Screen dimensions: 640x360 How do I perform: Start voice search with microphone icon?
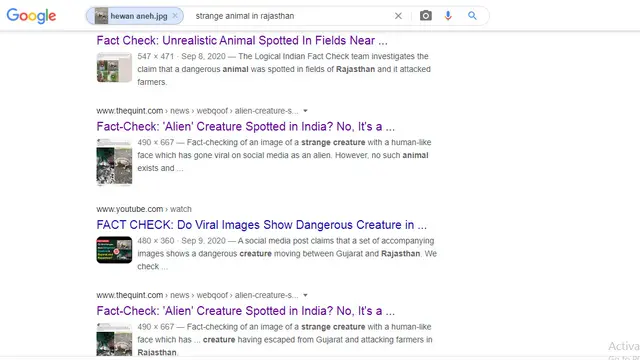pos(448,16)
